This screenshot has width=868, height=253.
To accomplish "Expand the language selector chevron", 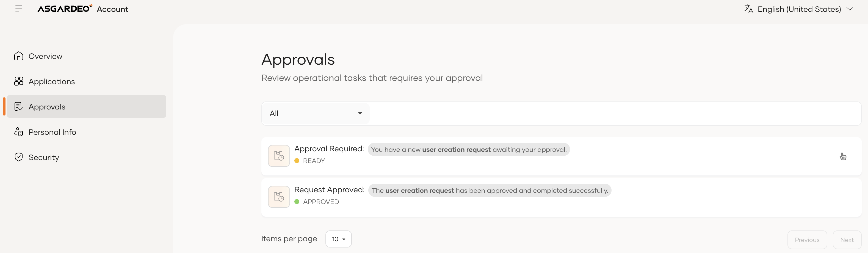I will [850, 9].
